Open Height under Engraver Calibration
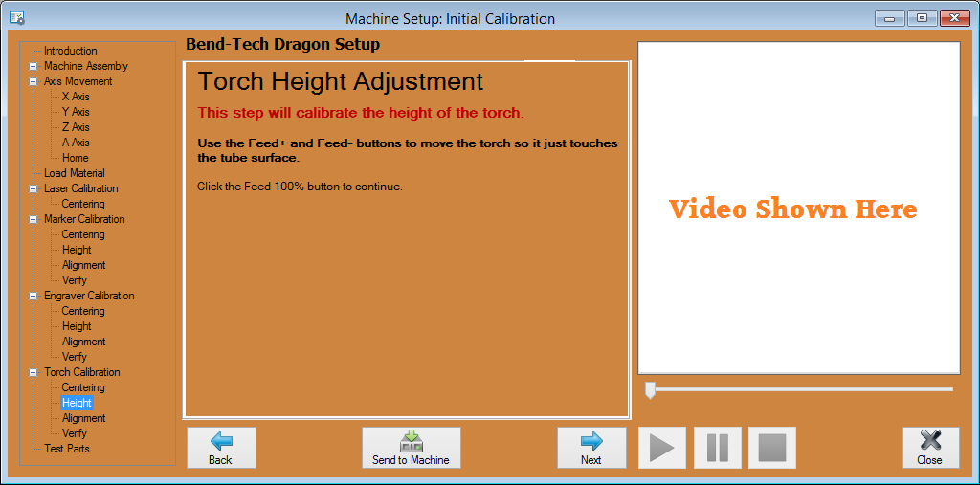 click(x=77, y=326)
